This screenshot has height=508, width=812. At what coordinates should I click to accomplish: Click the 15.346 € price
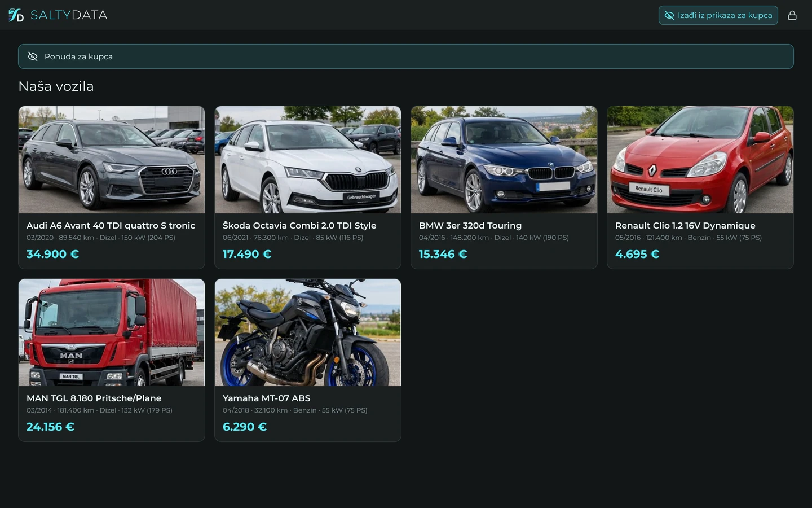(443, 254)
